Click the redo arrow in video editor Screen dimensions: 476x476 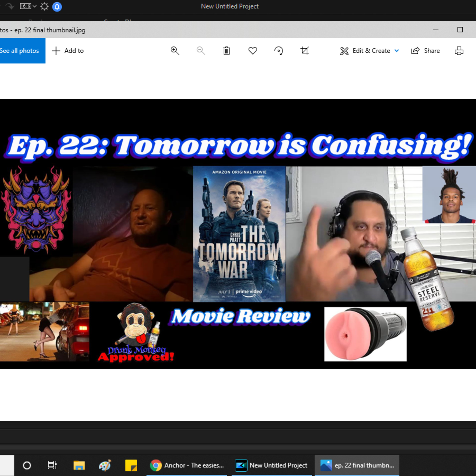click(10, 6)
